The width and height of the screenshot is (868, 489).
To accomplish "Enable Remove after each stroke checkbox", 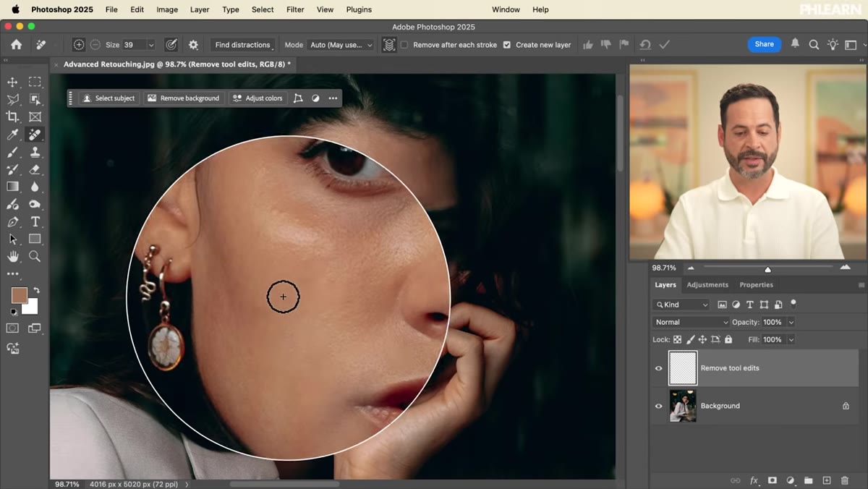I will click(404, 45).
